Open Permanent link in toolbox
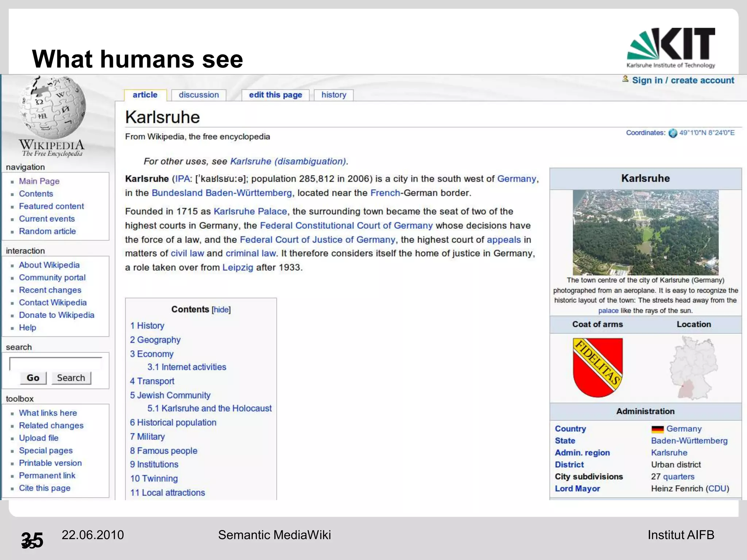Screen dimensions: 747x560 click(47, 475)
